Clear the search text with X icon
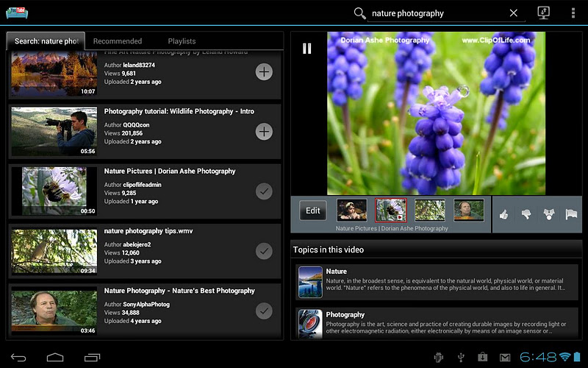 pos(514,13)
